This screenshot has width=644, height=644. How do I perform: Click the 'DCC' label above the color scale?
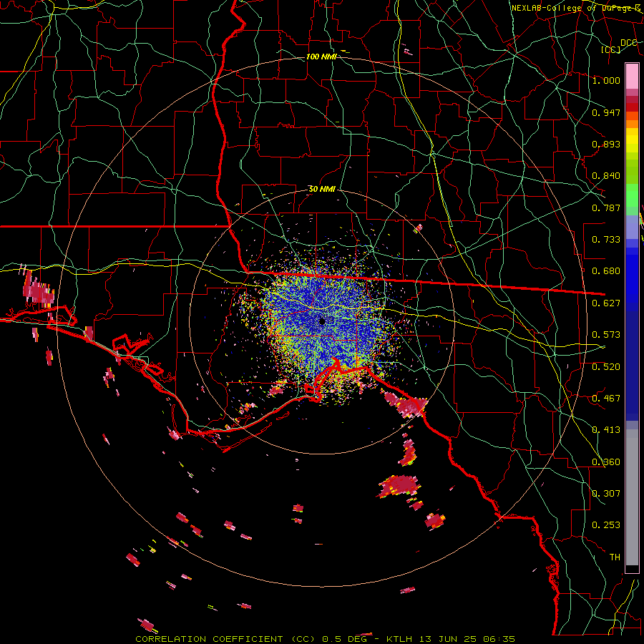[x=629, y=43]
